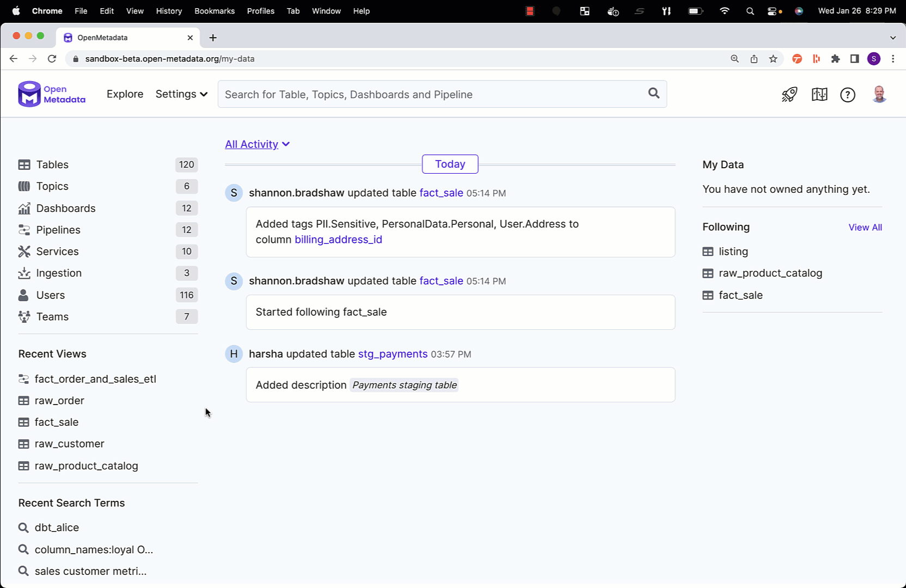Open the help question mark icon

847,95
